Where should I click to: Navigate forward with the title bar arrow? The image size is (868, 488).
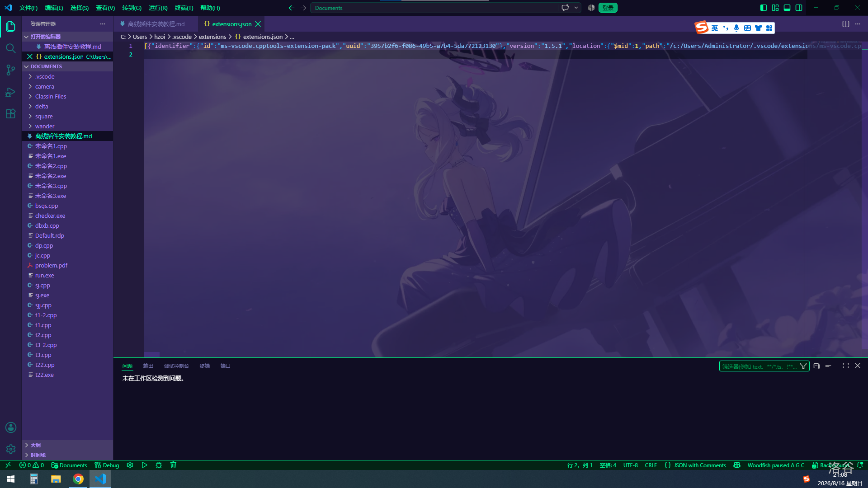point(303,8)
